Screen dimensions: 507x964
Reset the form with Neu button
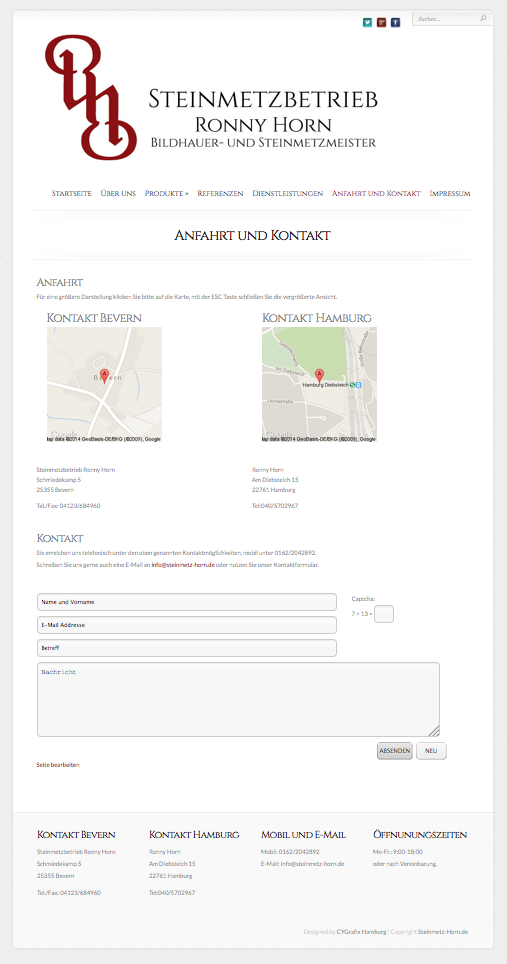coord(431,751)
